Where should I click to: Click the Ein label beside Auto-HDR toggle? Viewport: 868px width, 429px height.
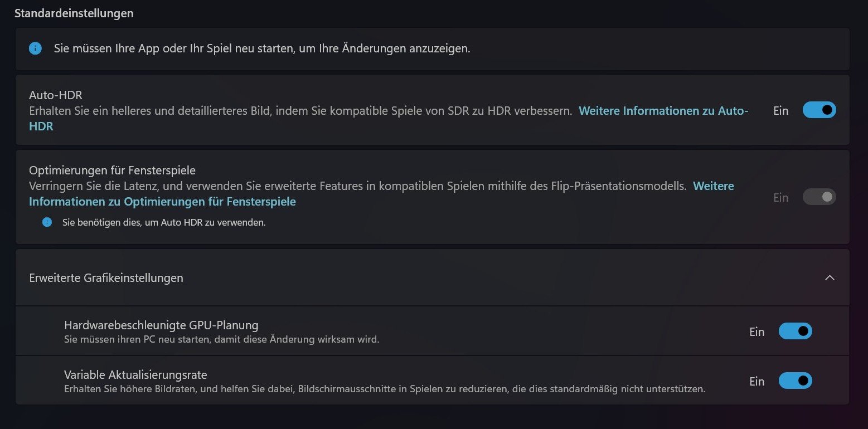click(780, 111)
